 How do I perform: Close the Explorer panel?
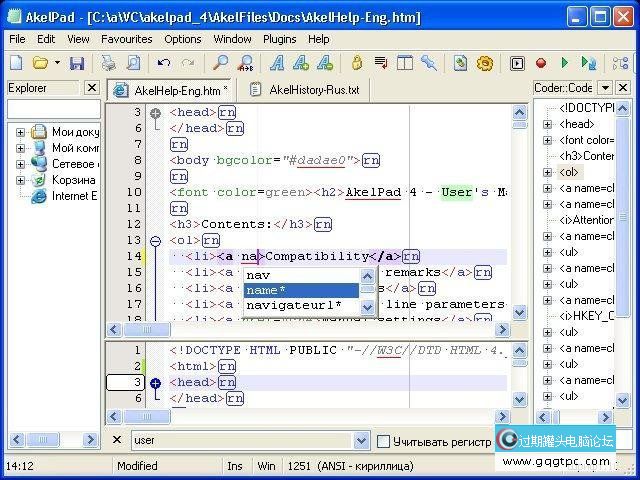91,88
